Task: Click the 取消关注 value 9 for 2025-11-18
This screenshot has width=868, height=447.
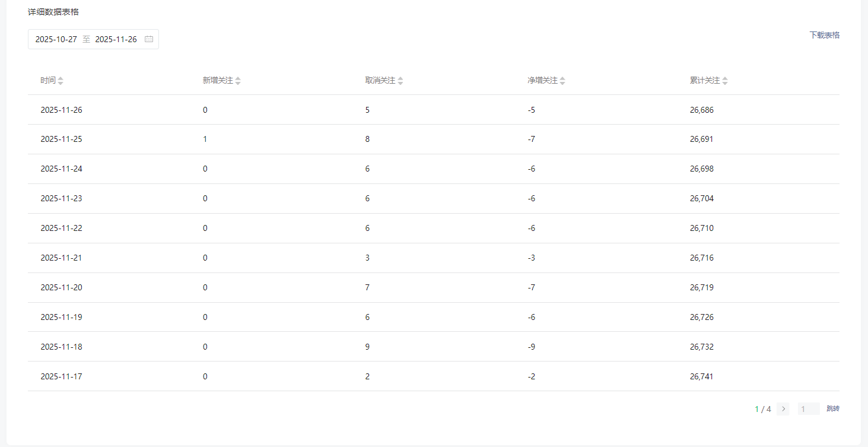Action: (368, 347)
